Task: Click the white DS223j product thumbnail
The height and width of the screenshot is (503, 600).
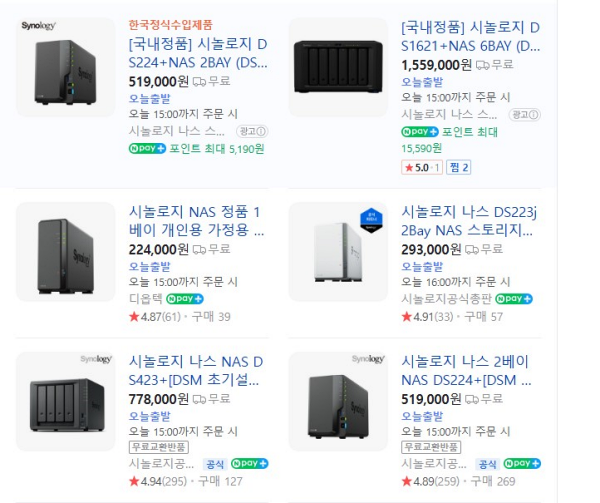Action: (x=338, y=252)
